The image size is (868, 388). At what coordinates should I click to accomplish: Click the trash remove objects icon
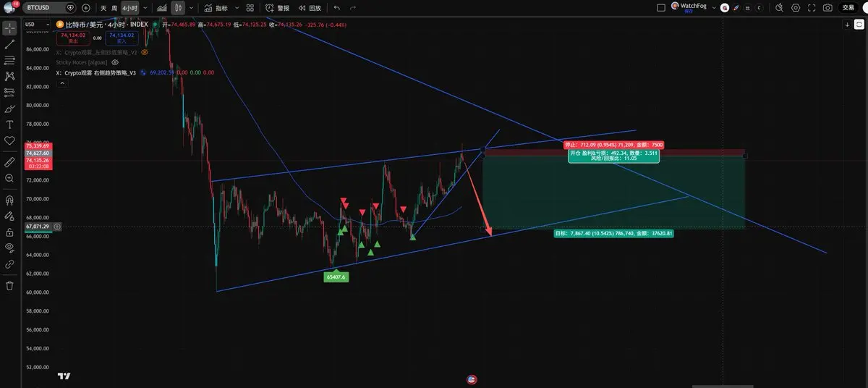[x=9, y=285]
